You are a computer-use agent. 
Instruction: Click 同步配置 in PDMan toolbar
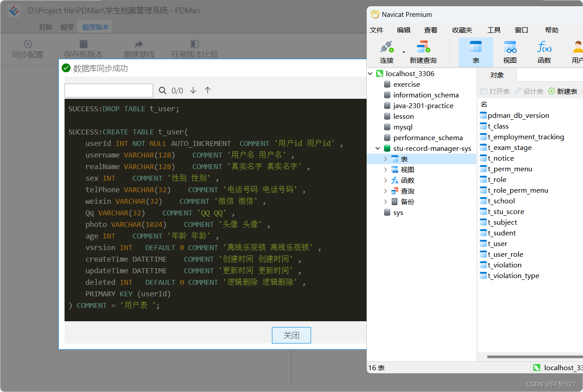pos(28,49)
